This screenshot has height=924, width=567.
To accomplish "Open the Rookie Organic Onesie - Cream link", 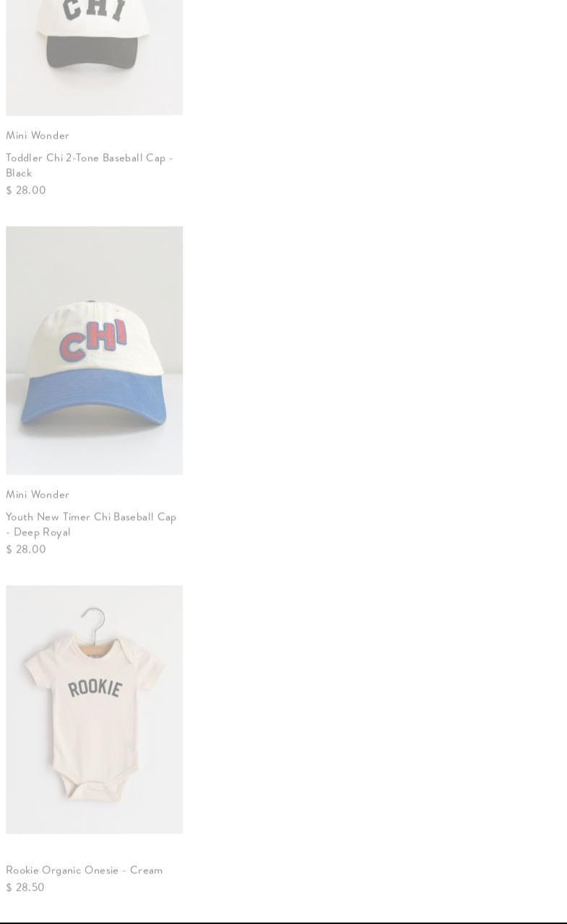I will [x=84, y=870].
